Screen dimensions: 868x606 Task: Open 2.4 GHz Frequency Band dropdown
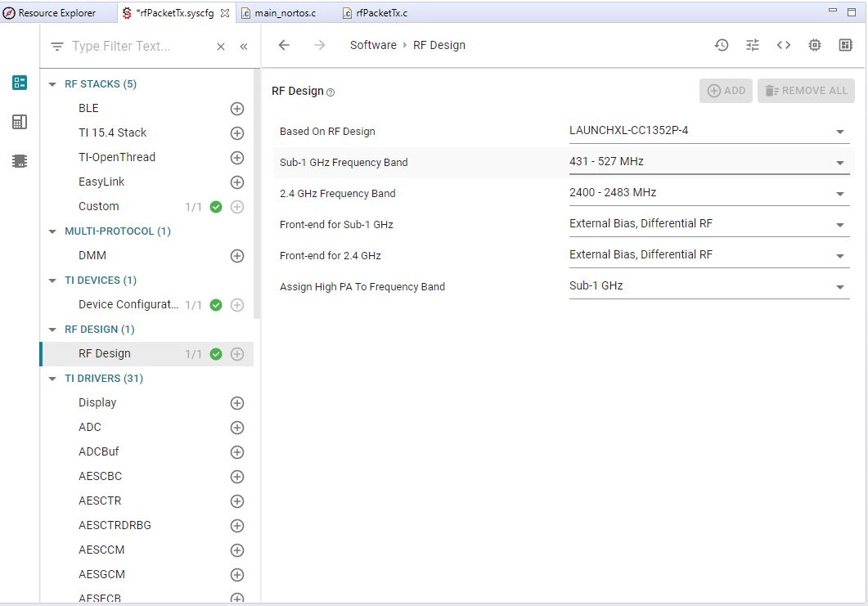(709, 193)
